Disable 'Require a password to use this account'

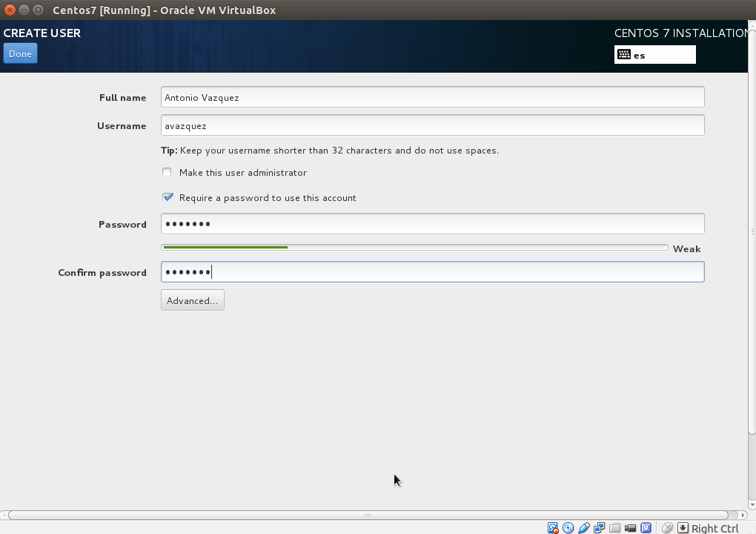(168, 197)
